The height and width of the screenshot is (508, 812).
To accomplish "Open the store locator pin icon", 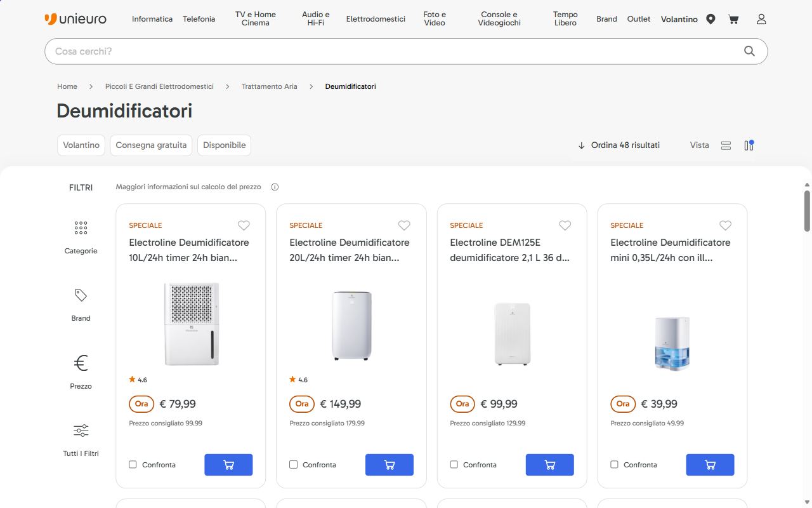I will click(710, 19).
